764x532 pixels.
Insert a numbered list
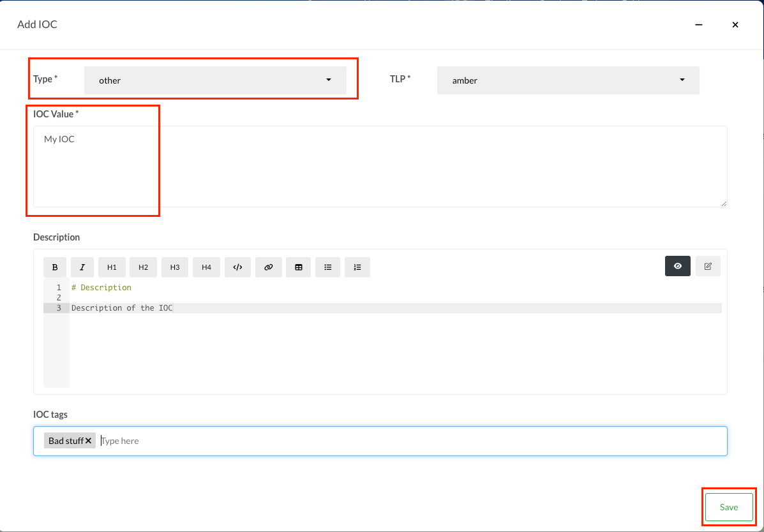[357, 267]
